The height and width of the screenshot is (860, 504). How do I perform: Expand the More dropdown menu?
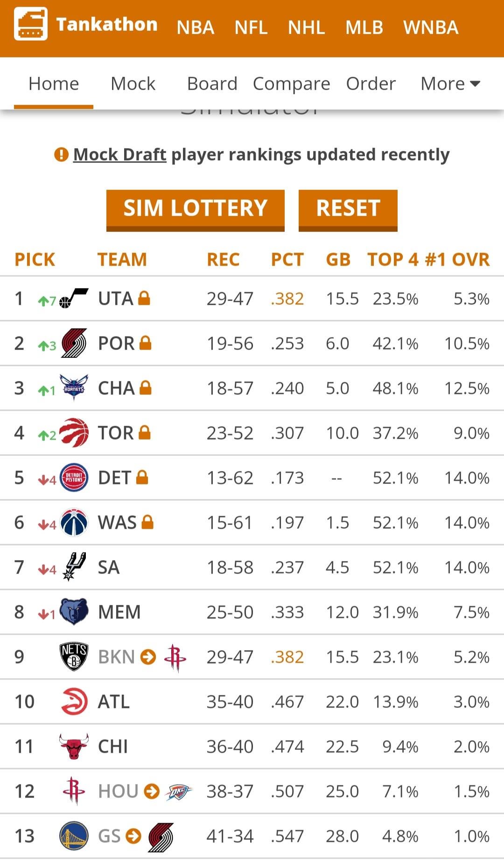tap(450, 84)
